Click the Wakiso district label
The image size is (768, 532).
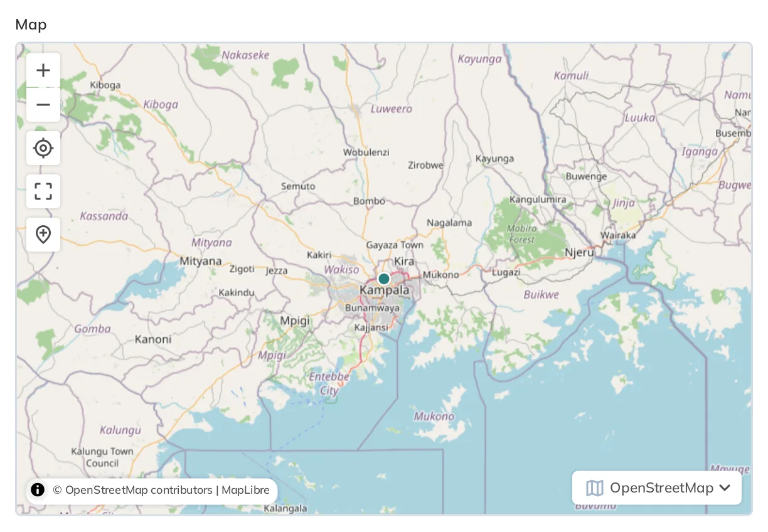point(342,270)
